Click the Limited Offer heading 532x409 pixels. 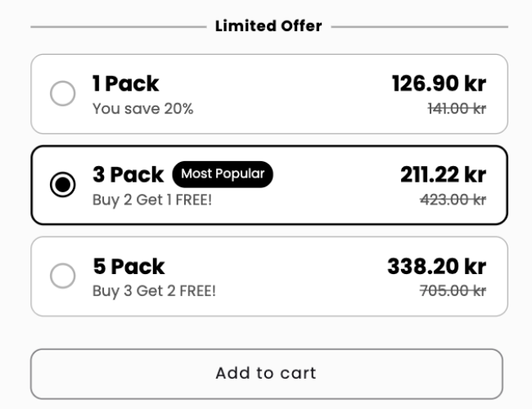[268, 26]
